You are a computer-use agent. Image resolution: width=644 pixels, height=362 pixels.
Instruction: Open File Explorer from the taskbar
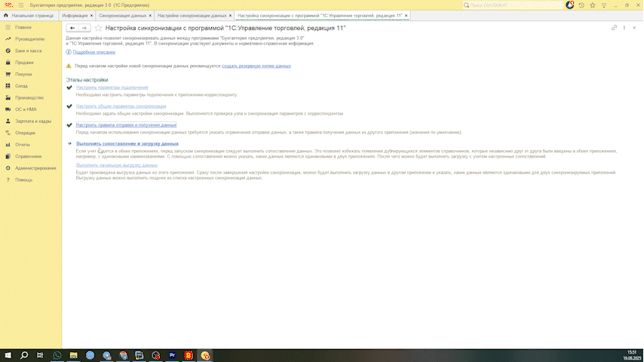73,355
